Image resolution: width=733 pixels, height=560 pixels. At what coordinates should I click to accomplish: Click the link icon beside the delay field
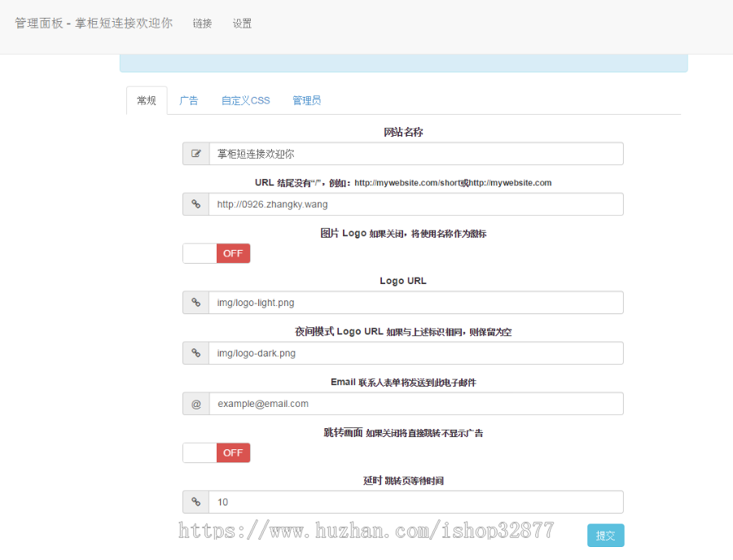pyautogui.click(x=195, y=502)
